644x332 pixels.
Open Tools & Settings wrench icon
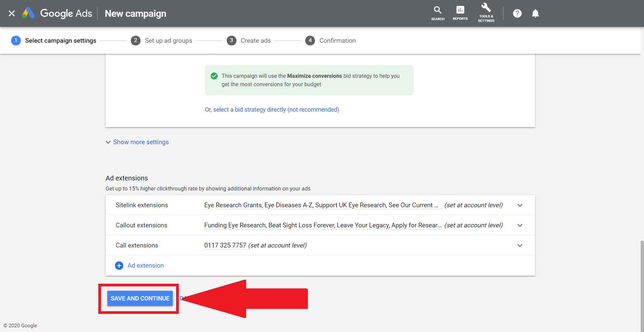tap(486, 13)
